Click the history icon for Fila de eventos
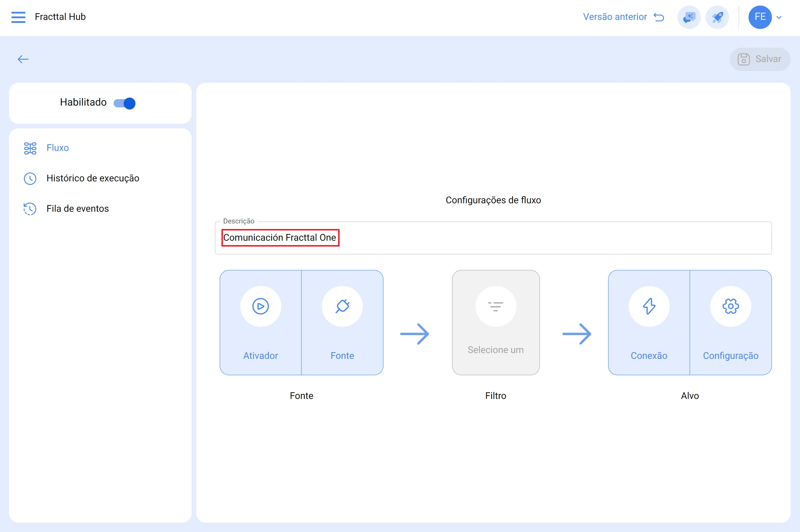800x532 pixels. click(30, 209)
